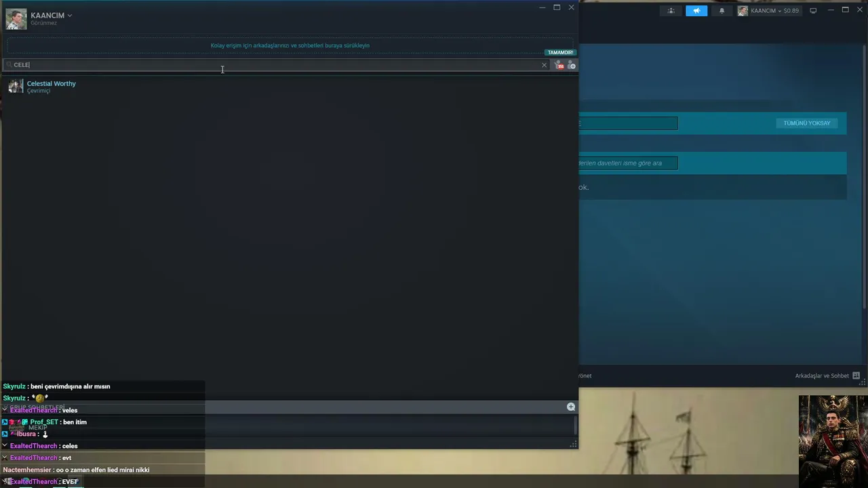Click the input field left of TÜMÜNÜ YOKSAY

(x=628, y=123)
